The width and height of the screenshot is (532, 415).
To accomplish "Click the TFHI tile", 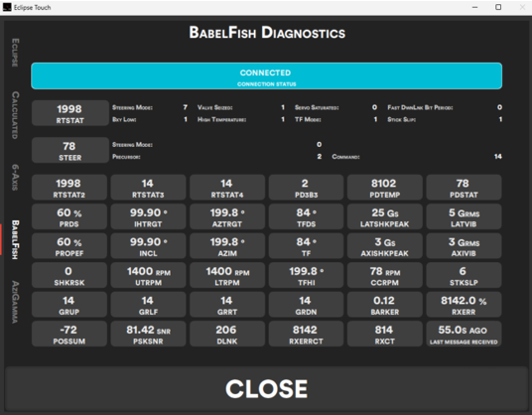I will pyautogui.click(x=306, y=275).
